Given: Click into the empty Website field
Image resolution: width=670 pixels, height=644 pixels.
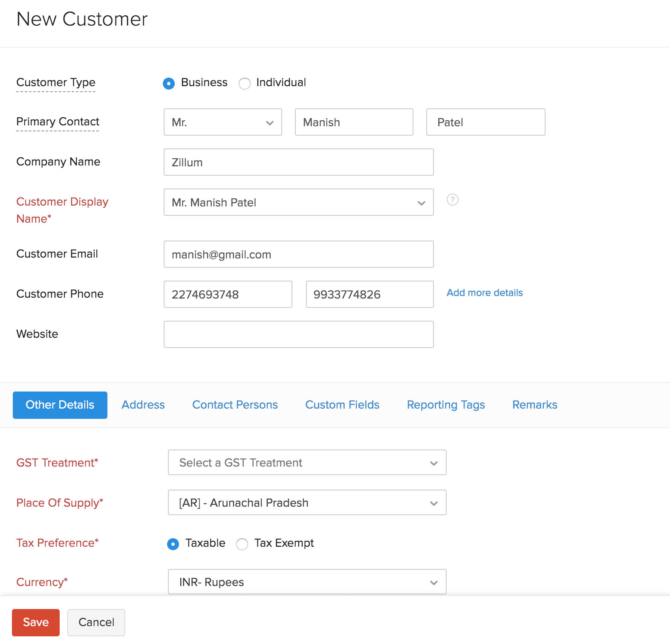Looking at the screenshot, I should coord(298,334).
